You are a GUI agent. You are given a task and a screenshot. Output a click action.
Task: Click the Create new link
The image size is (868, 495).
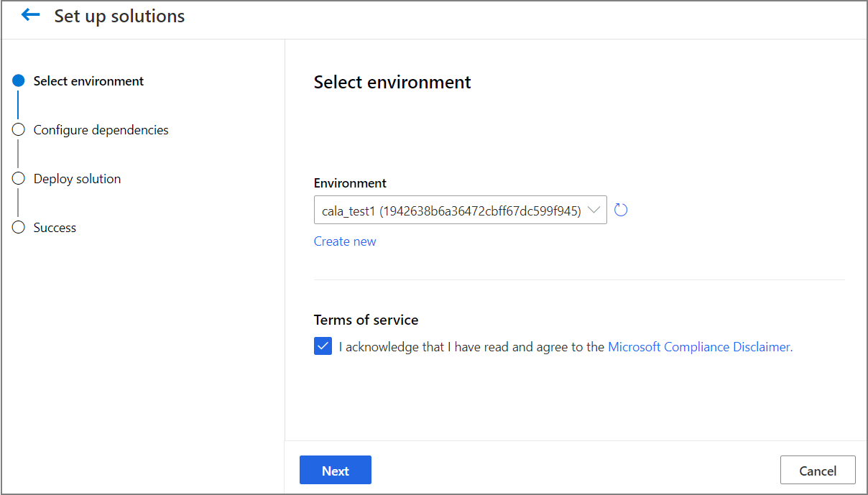(345, 241)
